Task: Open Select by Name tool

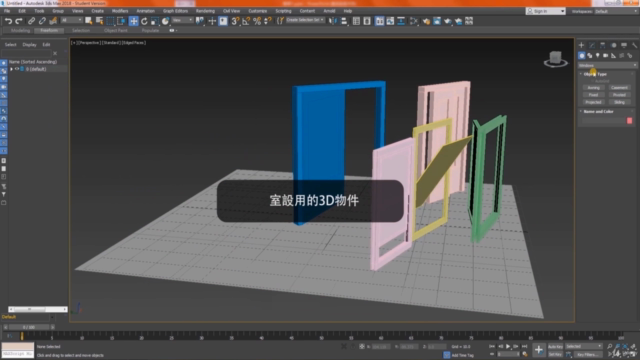Action: pyautogui.click(x=99, y=21)
